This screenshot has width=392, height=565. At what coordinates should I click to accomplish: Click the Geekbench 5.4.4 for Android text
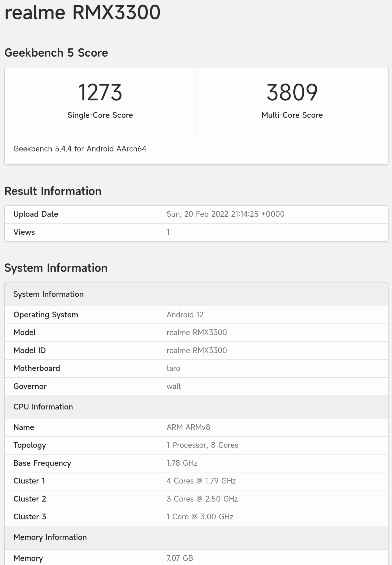pos(80,149)
